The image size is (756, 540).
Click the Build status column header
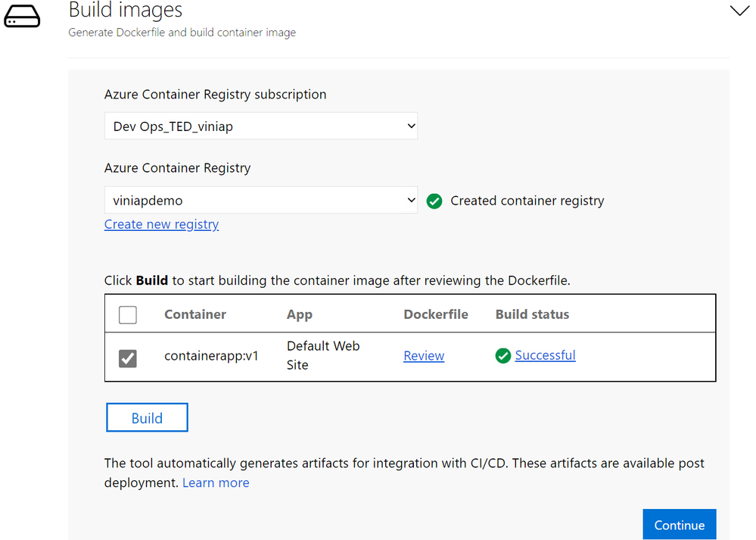[x=532, y=314]
